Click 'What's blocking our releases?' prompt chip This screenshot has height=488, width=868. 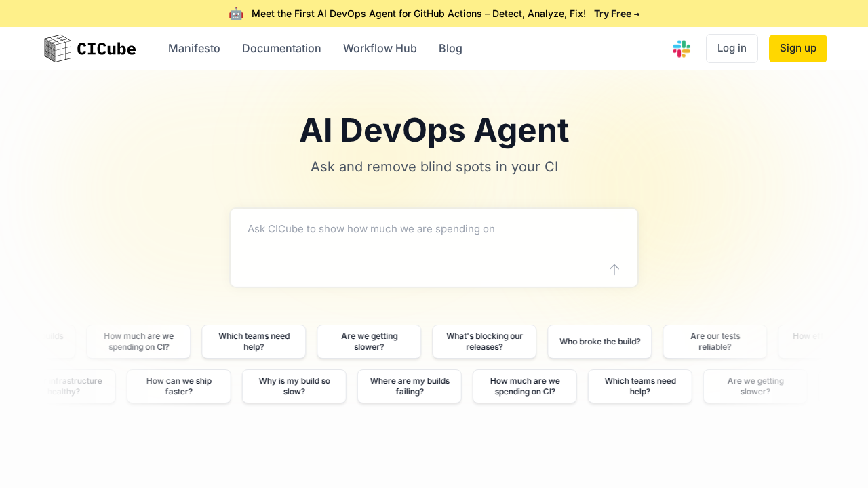(x=484, y=341)
